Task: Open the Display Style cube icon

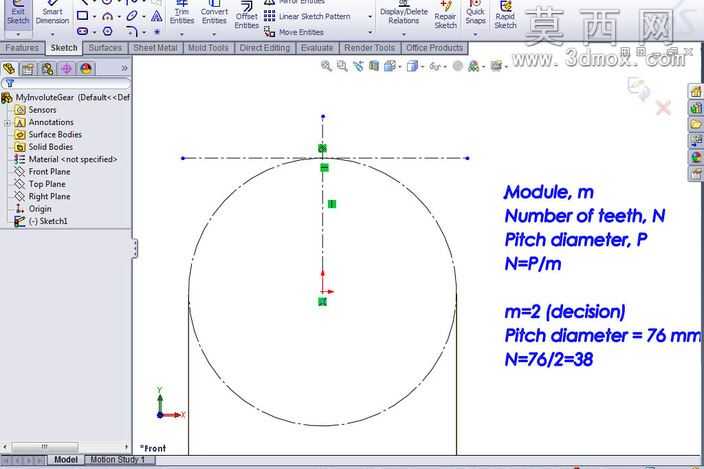Action: (x=412, y=66)
